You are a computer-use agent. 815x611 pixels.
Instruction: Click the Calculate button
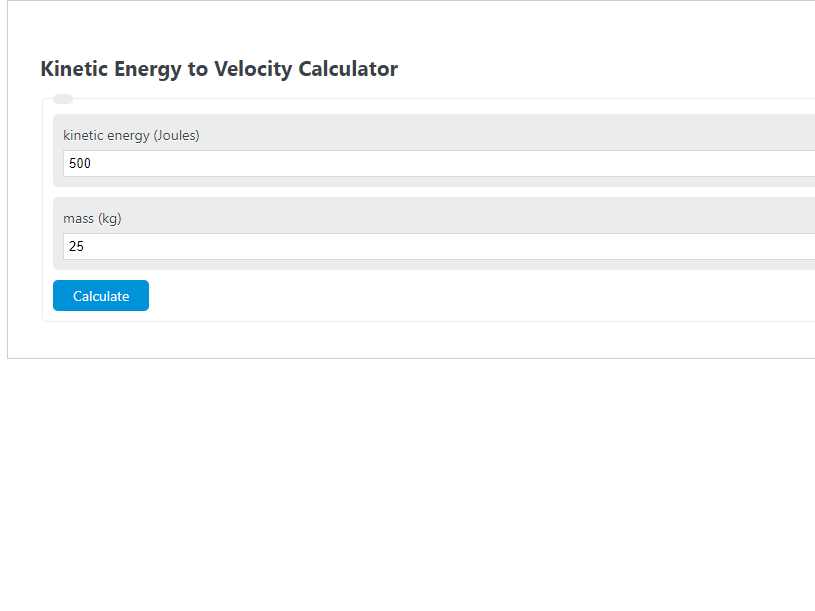pyautogui.click(x=100, y=295)
